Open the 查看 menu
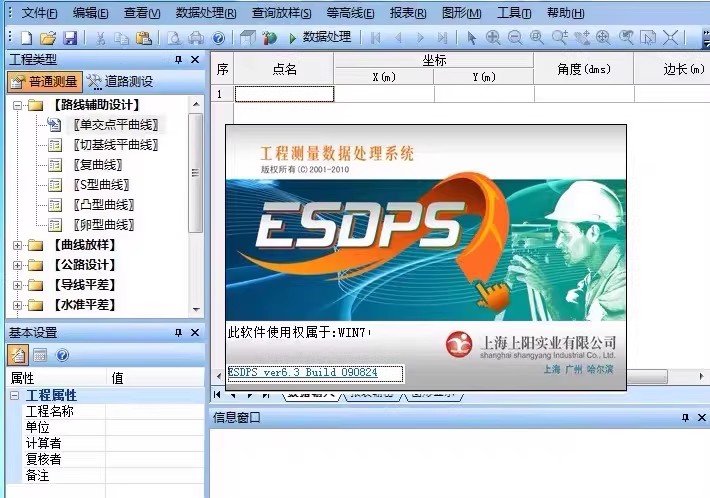The height and width of the screenshot is (498, 710). click(142, 13)
